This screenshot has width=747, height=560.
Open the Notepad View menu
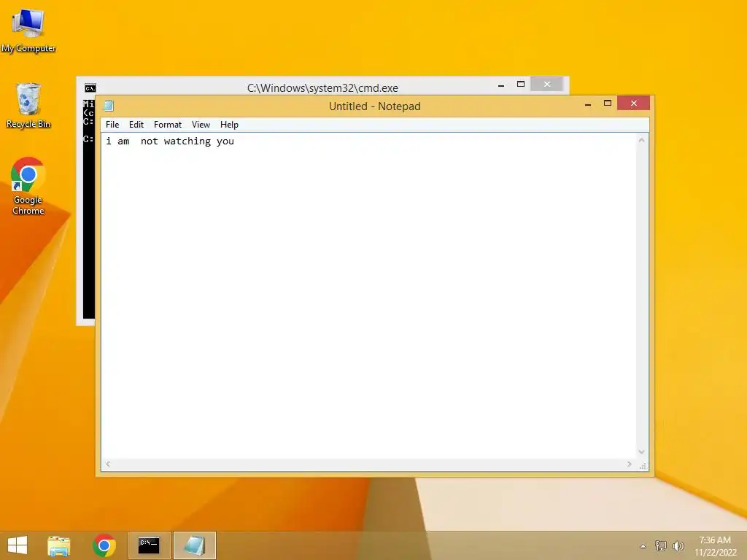click(x=201, y=125)
